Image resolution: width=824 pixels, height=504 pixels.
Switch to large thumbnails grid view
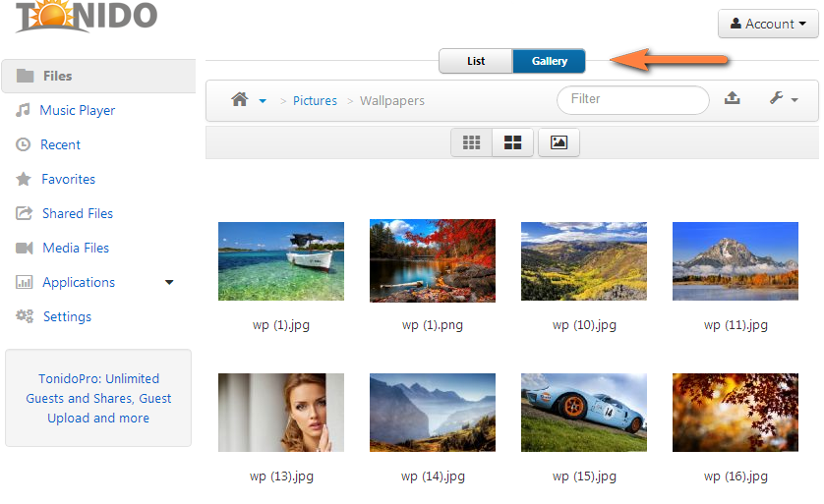pos(512,142)
